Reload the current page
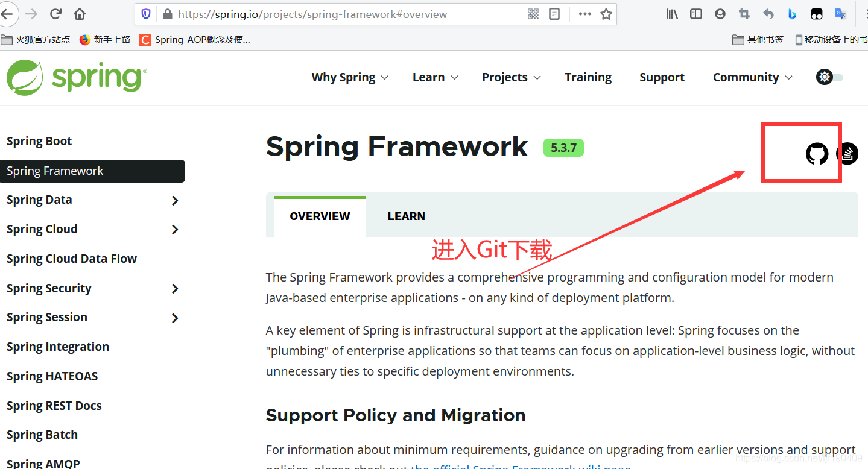The width and height of the screenshot is (868, 469). point(55,14)
